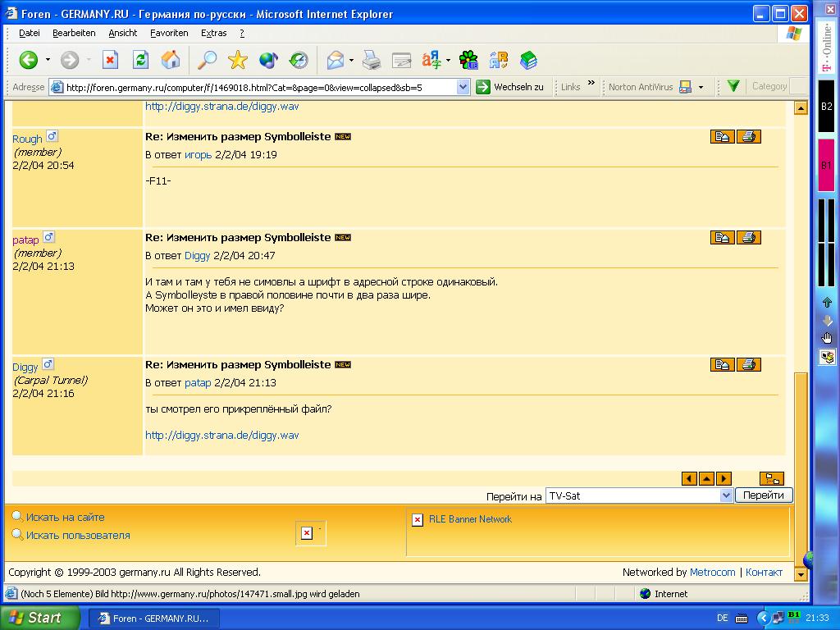
Task: Open Rough's user profile link
Action: click(x=27, y=139)
